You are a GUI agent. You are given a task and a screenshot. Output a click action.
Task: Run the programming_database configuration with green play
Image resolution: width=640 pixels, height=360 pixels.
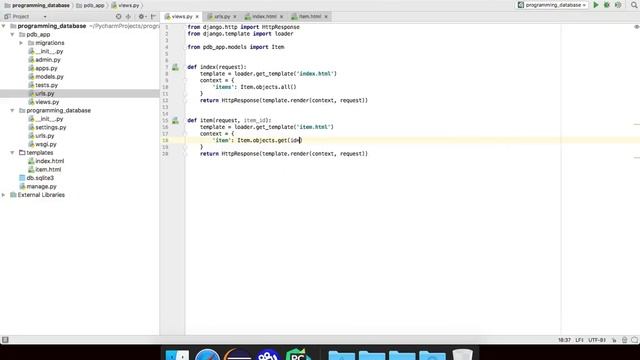tap(596, 5)
